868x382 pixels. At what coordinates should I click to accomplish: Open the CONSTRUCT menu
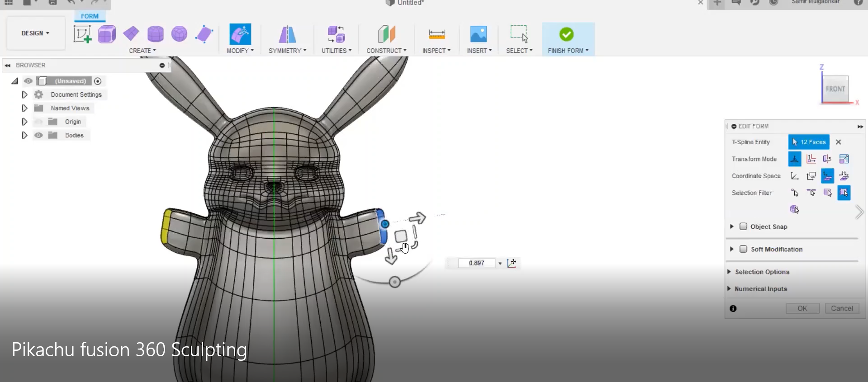click(386, 51)
